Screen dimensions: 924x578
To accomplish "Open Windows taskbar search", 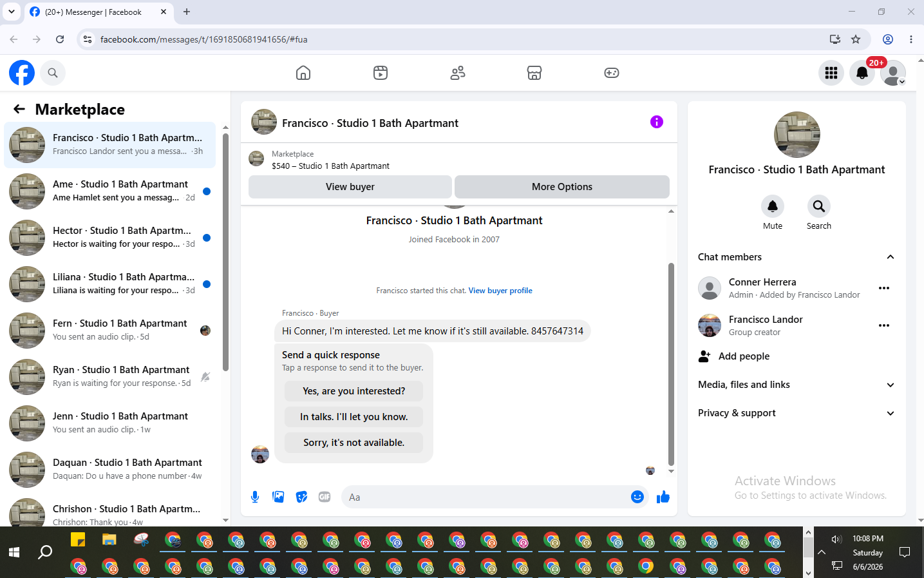I will 45,552.
